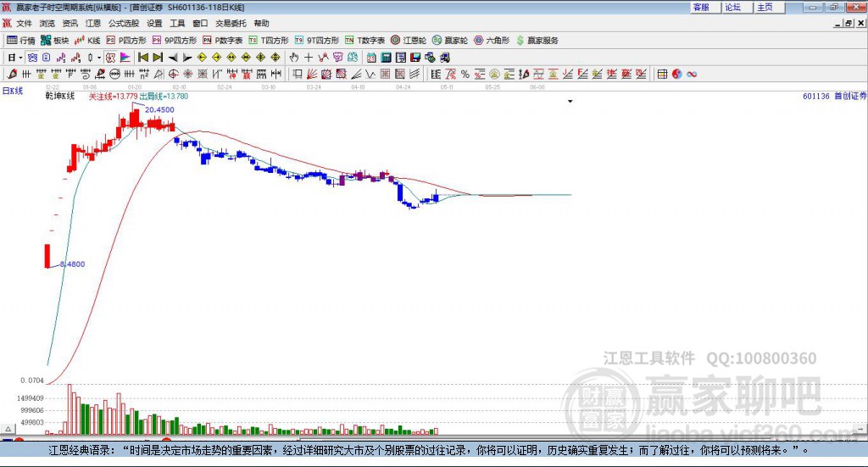This screenshot has width=868, height=467.
Task: Open the 设置 menu
Action: [x=154, y=23]
